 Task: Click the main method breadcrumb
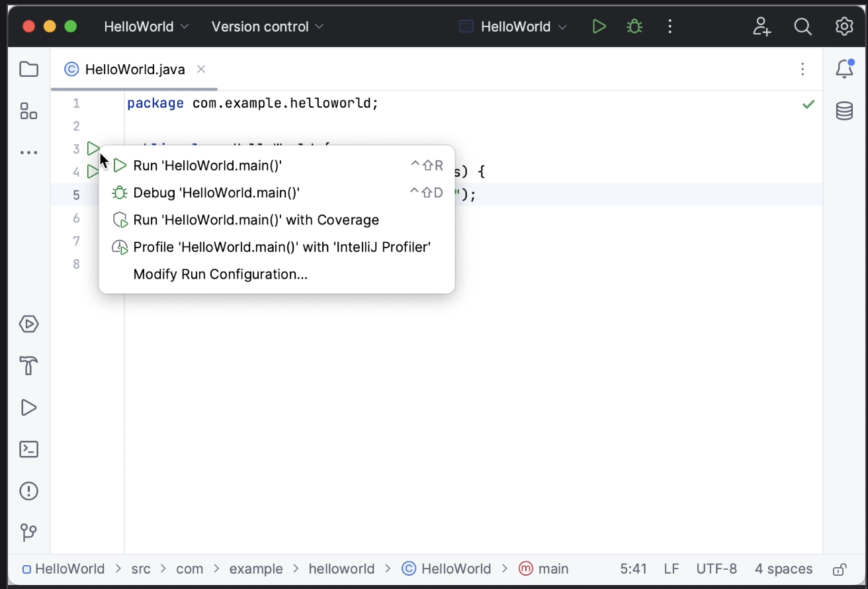[544, 569]
